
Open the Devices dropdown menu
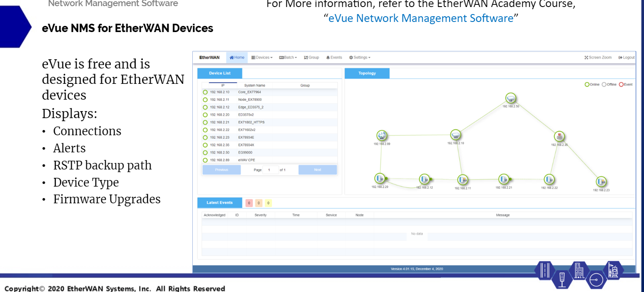tap(262, 58)
